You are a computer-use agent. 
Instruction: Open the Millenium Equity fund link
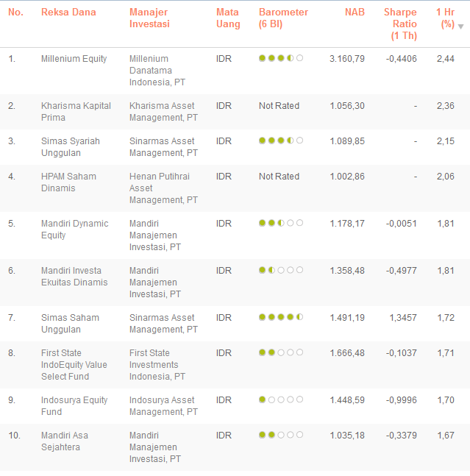[74, 59]
